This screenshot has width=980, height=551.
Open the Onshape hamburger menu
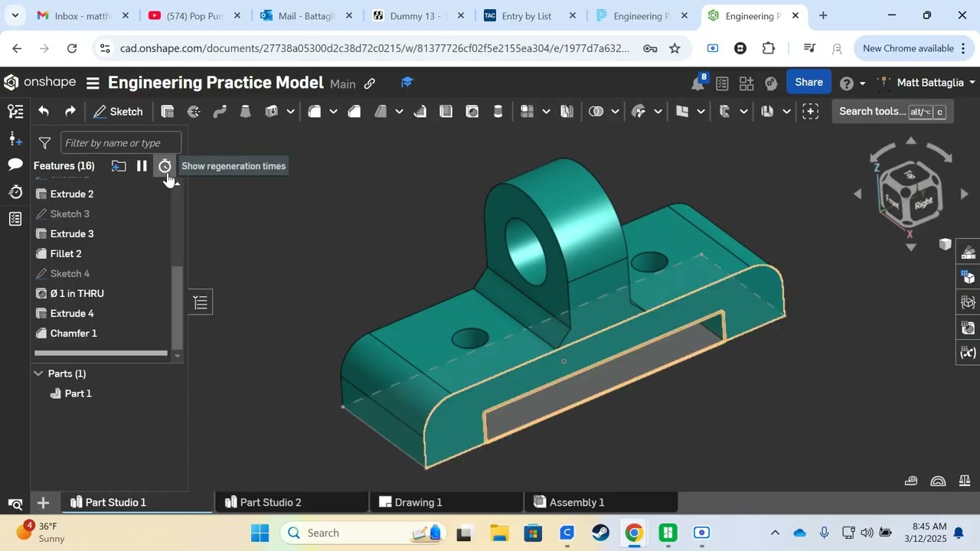click(93, 83)
